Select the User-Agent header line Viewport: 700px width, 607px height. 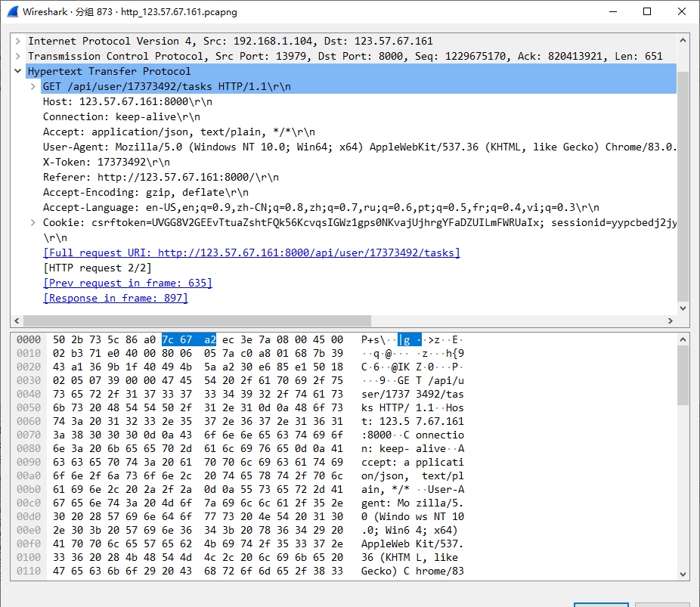click(x=302, y=147)
